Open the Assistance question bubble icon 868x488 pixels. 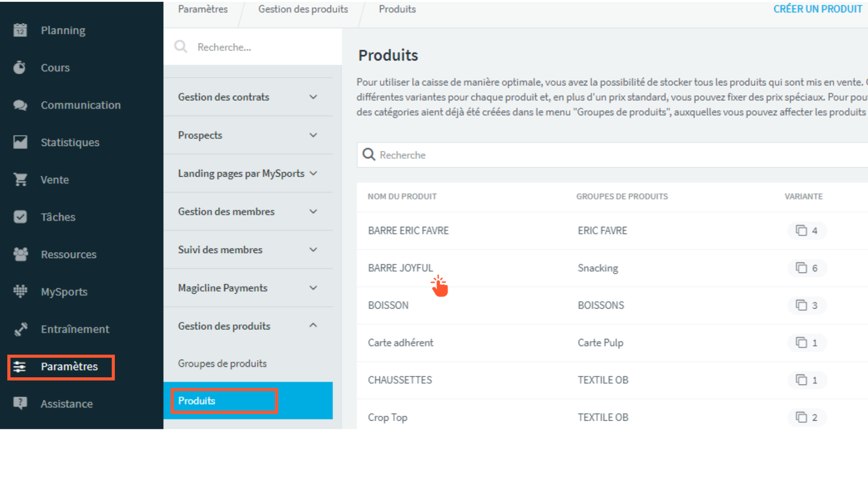[20, 403]
